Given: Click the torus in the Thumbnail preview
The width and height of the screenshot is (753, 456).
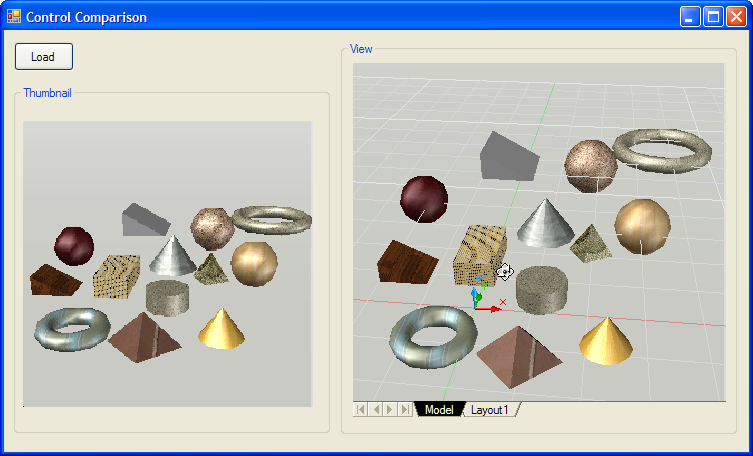Looking at the screenshot, I should click(x=70, y=329).
